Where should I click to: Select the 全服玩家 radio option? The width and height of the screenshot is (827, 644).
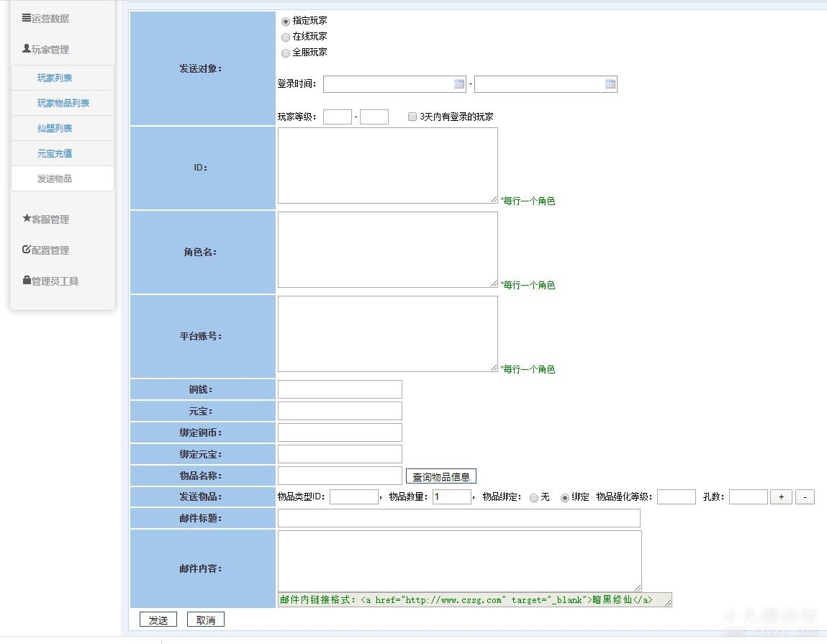coord(286,53)
